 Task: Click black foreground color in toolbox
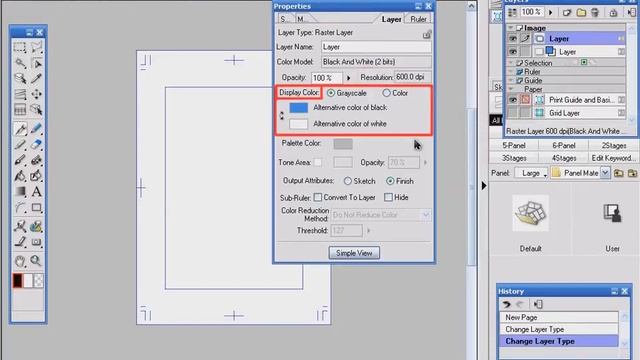pyautogui.click(x=18, y=280)
